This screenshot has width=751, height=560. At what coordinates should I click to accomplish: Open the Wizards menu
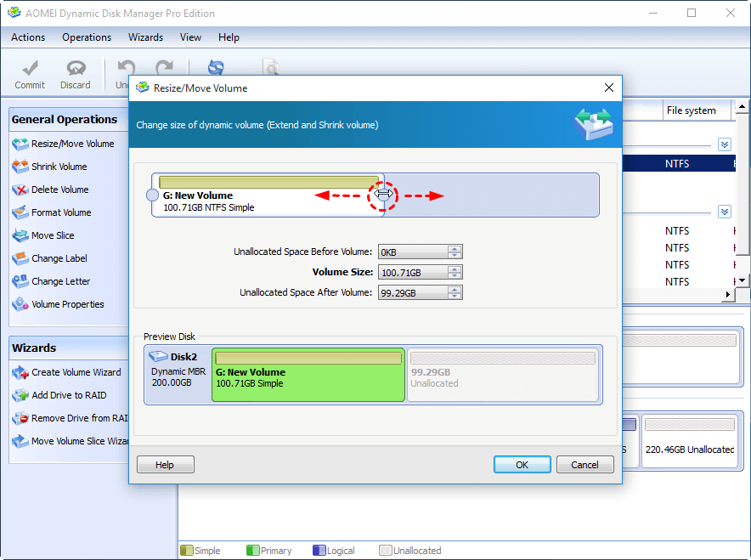[x=145, y=37]
